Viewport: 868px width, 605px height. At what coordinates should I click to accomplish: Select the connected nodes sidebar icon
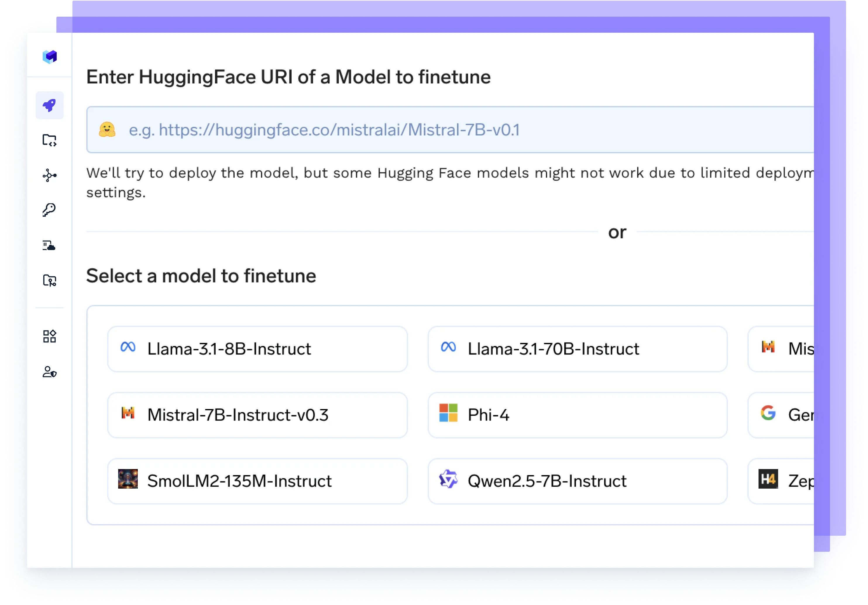pyautogui.click(x=49, y=175)
